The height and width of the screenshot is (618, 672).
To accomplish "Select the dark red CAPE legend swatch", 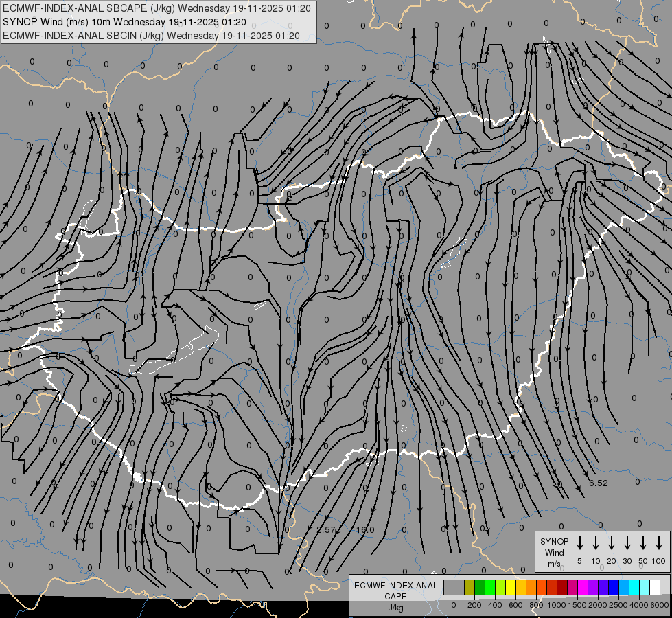I will pyautogui.click(x=562, y=587).
